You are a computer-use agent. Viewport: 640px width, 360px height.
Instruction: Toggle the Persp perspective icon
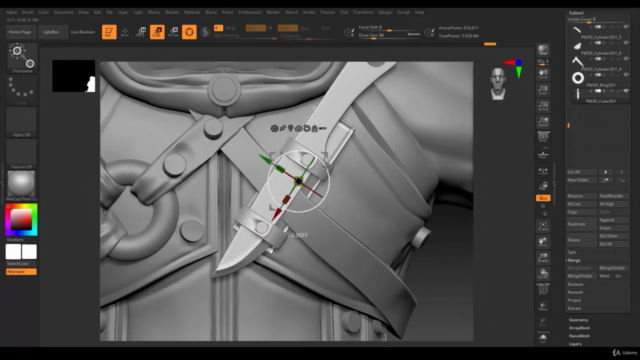tap(543, 137)
